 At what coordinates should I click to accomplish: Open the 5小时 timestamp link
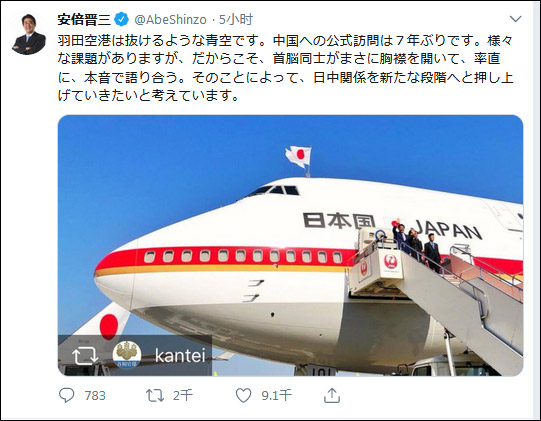click(x=236, y=20)
